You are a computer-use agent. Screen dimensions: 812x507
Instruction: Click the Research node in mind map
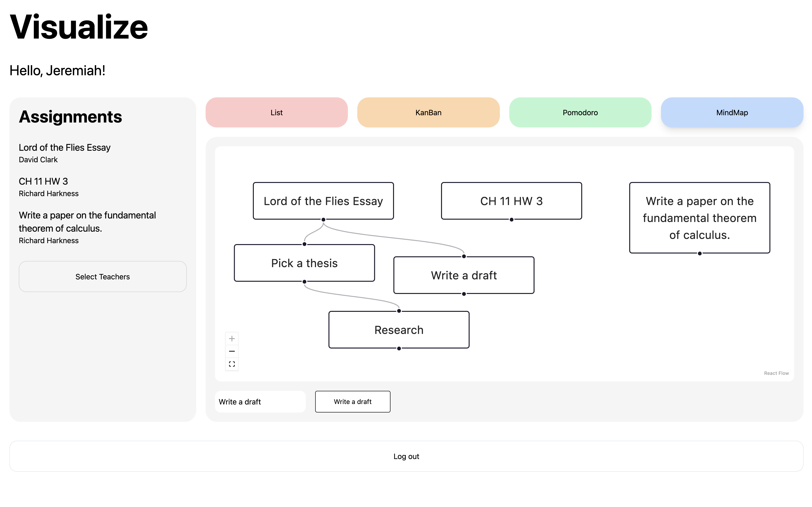pyautogui.click(x=399, y=330)
